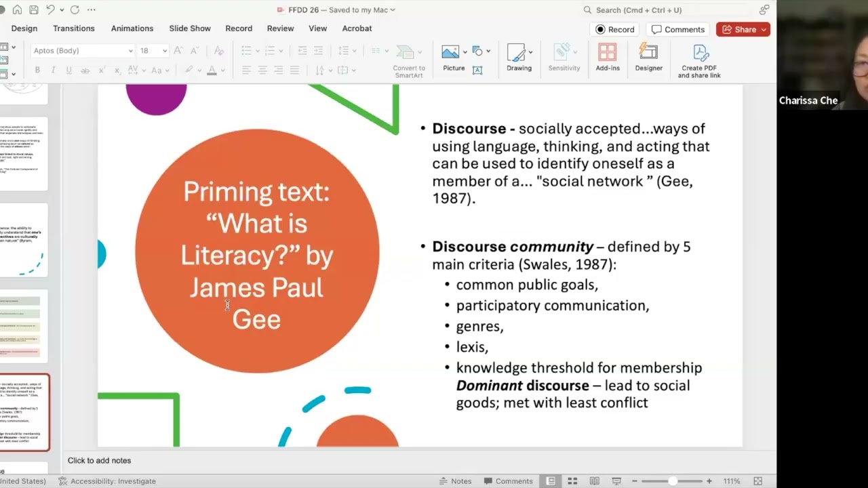868x488 pixels.
Task: Toggle Comments pane in status bar
Action: (508, 481)
